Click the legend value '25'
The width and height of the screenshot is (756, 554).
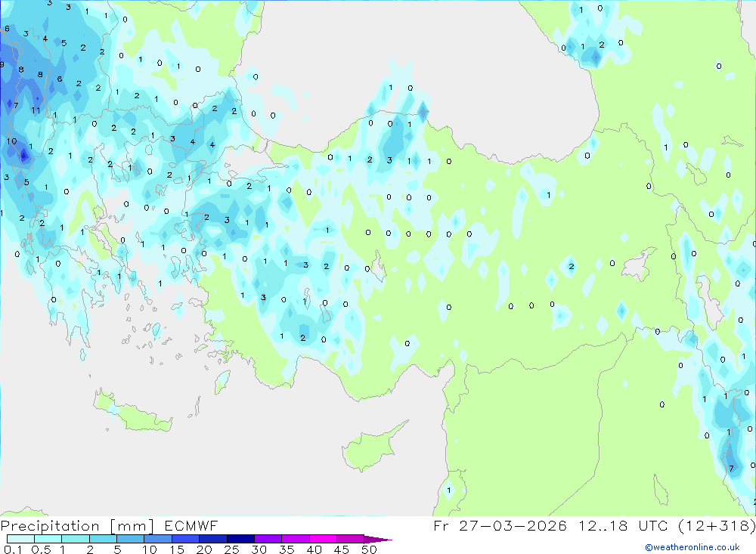(231, 549)
